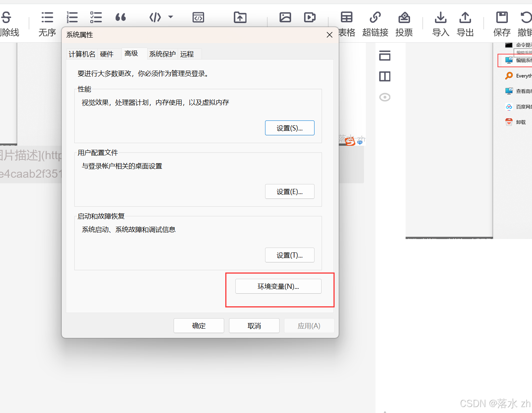Insert a task checklist from the toolbar
The image size is (532, 413).
[x=96, y=17]
